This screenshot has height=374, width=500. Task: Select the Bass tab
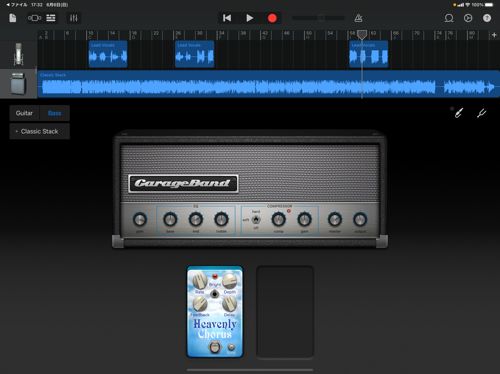coord(55,113)
